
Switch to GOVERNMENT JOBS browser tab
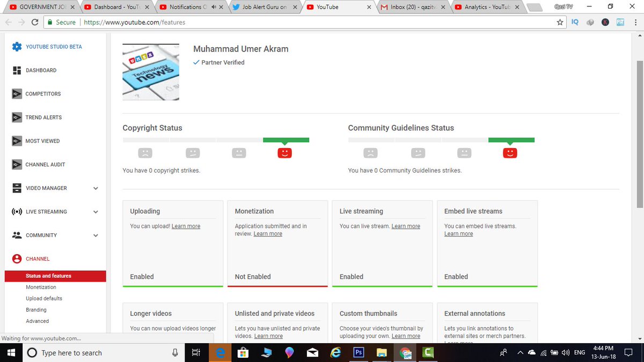click(x=41, y=7)
